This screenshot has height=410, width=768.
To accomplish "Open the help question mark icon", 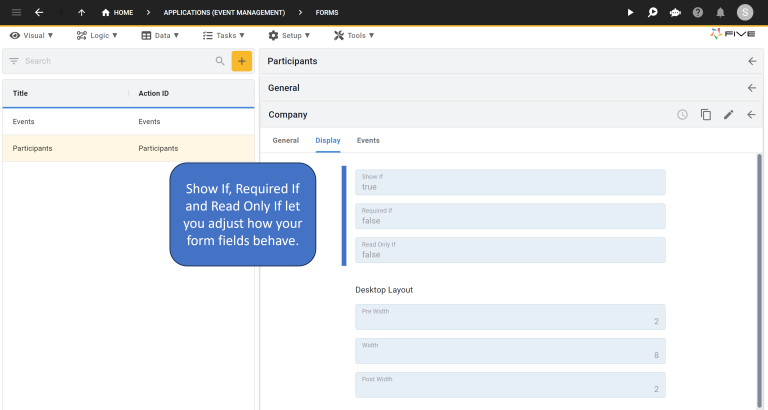I will 697,12.
